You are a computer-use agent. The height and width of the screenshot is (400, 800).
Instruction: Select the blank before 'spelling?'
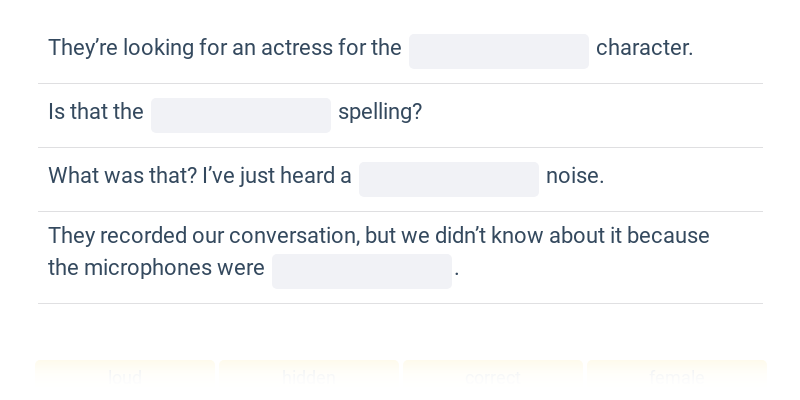(241, 115)
